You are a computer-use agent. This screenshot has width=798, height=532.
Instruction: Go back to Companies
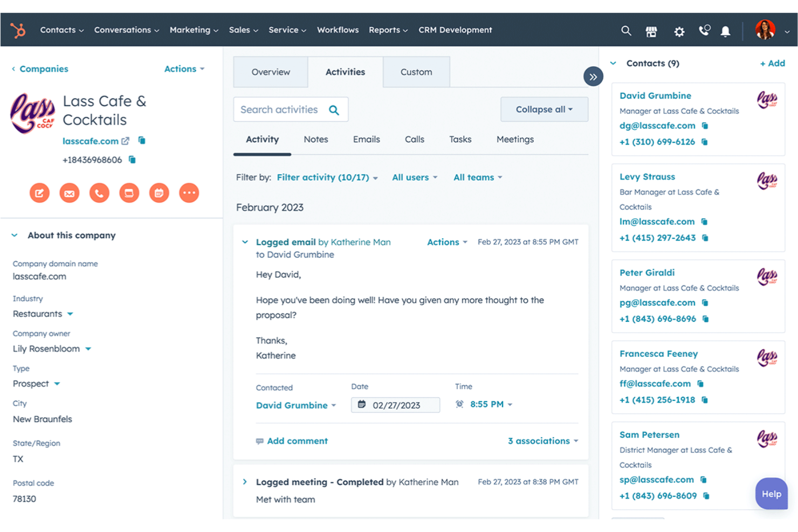40,69
